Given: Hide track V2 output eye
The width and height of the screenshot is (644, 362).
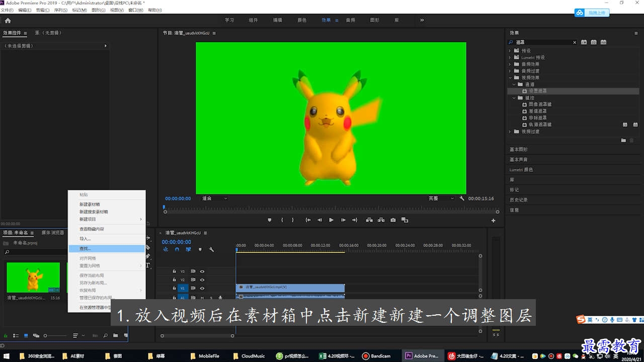Looking at the screenshot, I should click(202, 280).
